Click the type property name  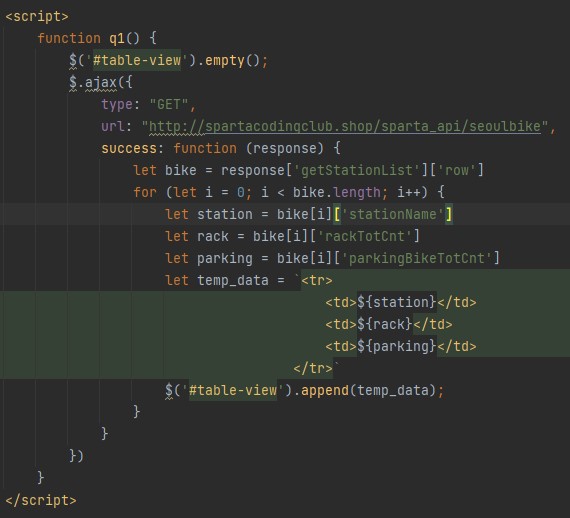coord(117,105)
